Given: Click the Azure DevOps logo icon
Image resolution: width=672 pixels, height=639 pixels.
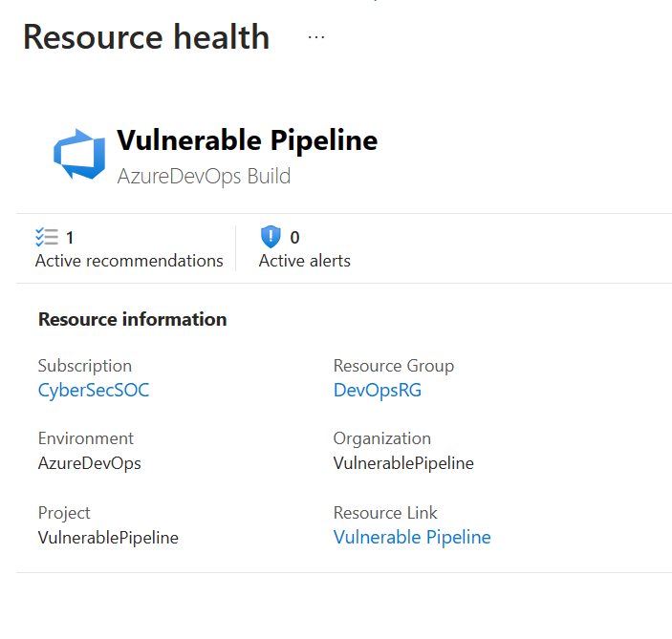Looking at the screenshot, I should [x=79, y=154].
